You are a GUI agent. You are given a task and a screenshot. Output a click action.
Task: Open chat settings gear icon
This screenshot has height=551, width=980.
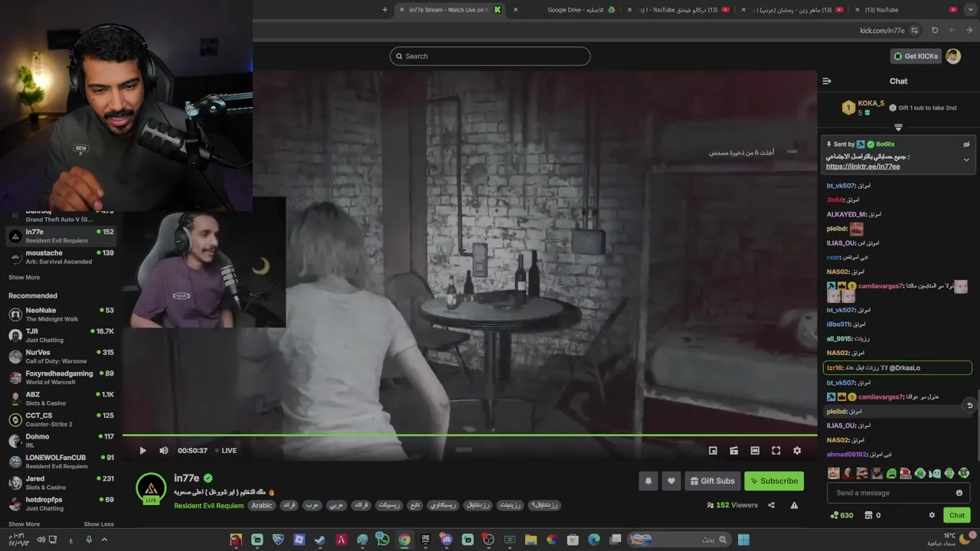932,515
